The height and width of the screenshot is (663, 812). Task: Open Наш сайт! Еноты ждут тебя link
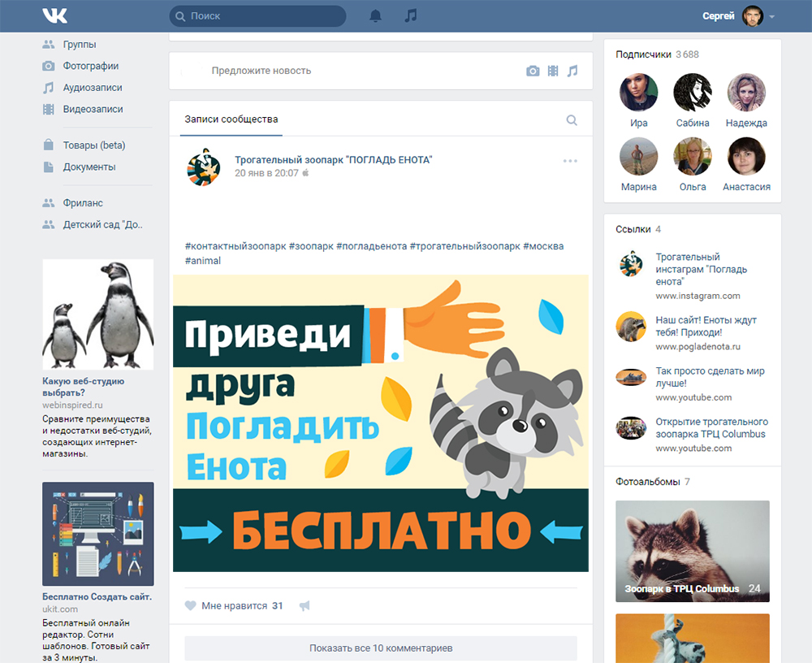(x=706, y=326)
